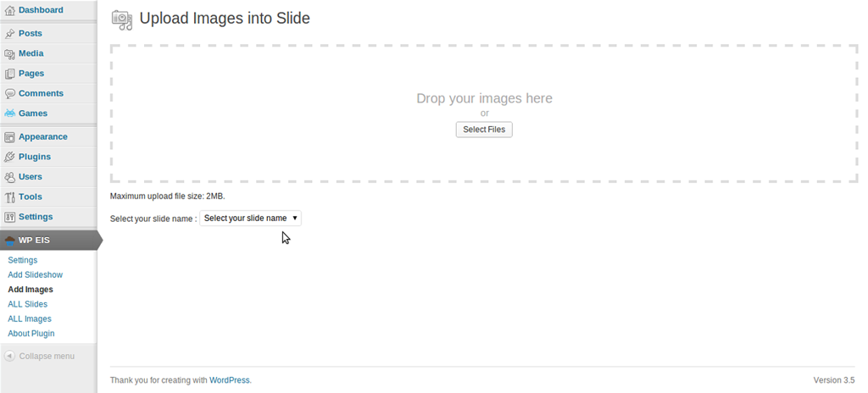Click the Plugins plug icon
The width and height of the screenshot is (868, 393).
9,157
